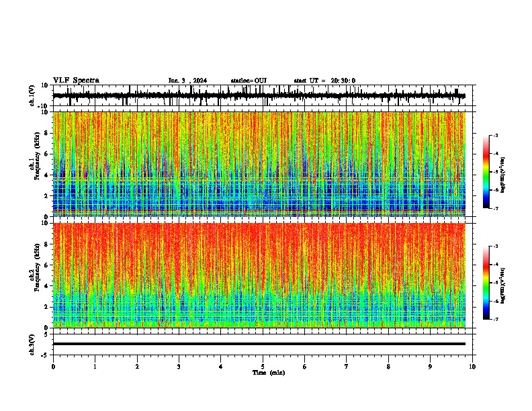Click time axis tick label "4"
The image size is (532, 411).
(221, 367)
